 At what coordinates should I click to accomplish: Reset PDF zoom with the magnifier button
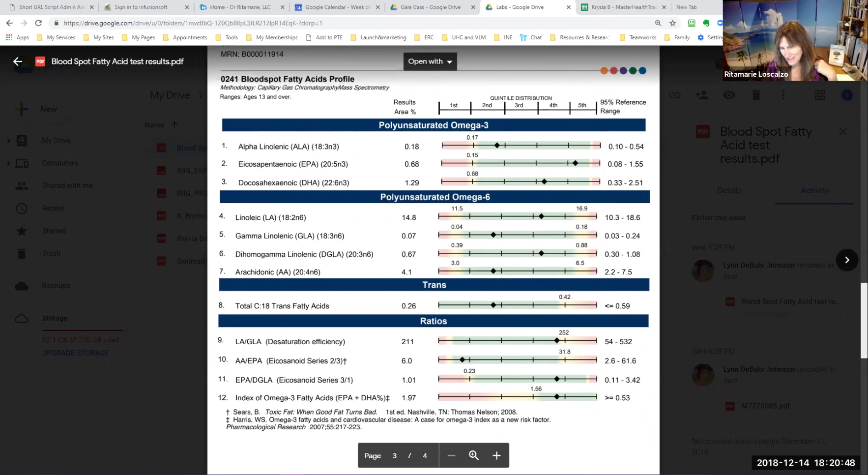474,455
